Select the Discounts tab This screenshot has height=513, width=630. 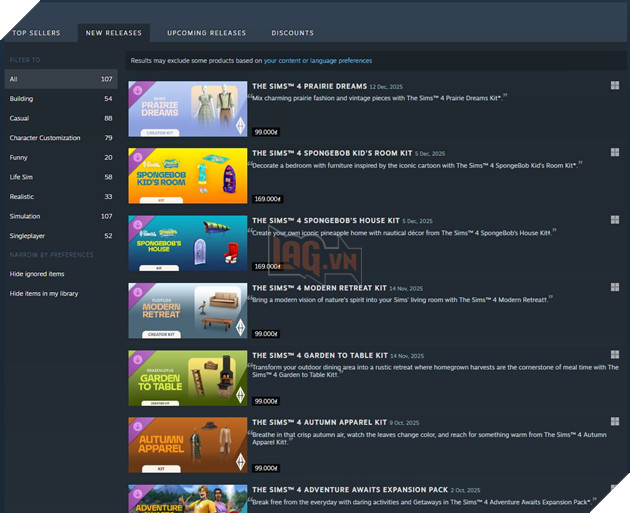click(292, 33)
